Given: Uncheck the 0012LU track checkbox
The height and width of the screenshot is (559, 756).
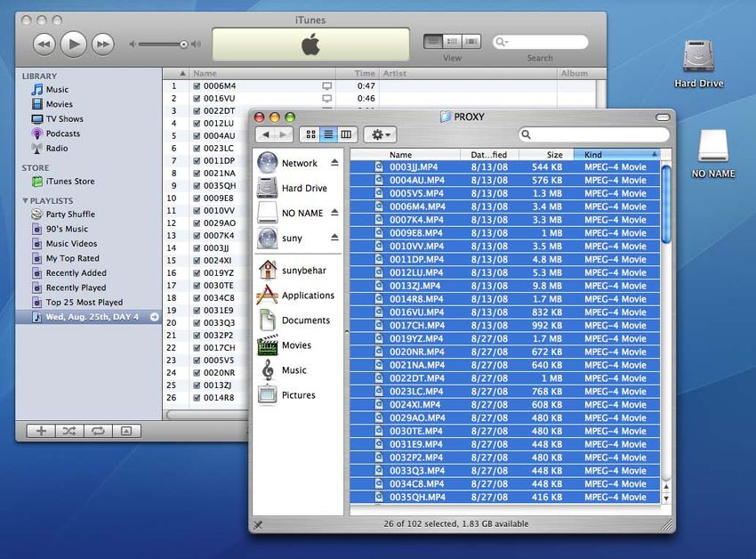Looking at the screenshot, I should (197, 123).
